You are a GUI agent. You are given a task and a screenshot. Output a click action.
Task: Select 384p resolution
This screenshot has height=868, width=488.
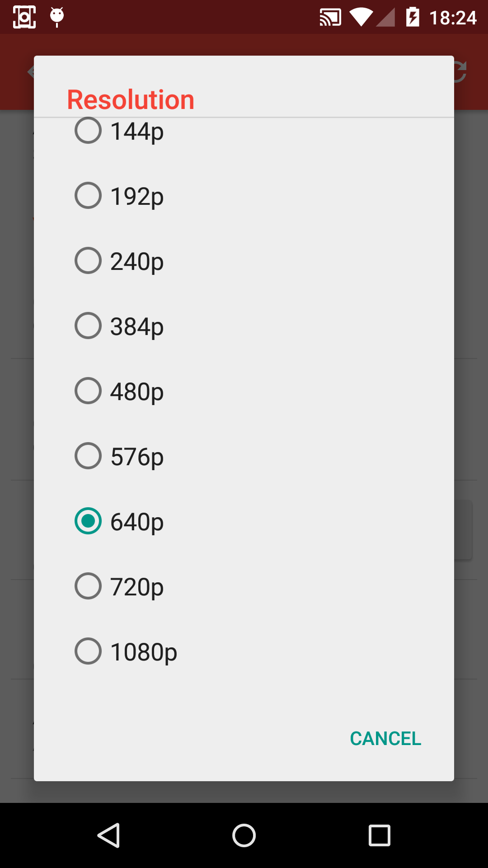click(x=88, y=325)
